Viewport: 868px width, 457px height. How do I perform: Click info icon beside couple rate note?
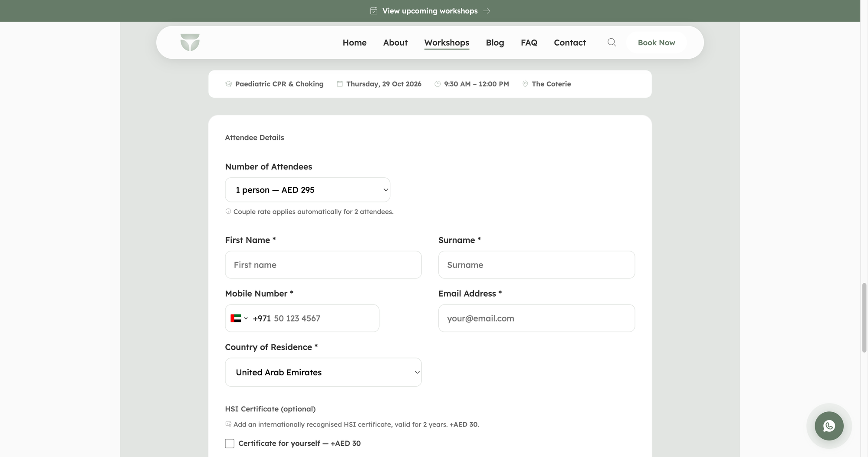(x=228, y=212)
